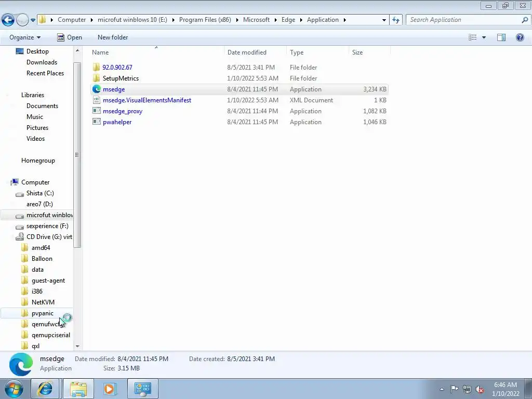Viewport: 532px width, 399px height.
Task: Create a New folder
Action: 113,37
